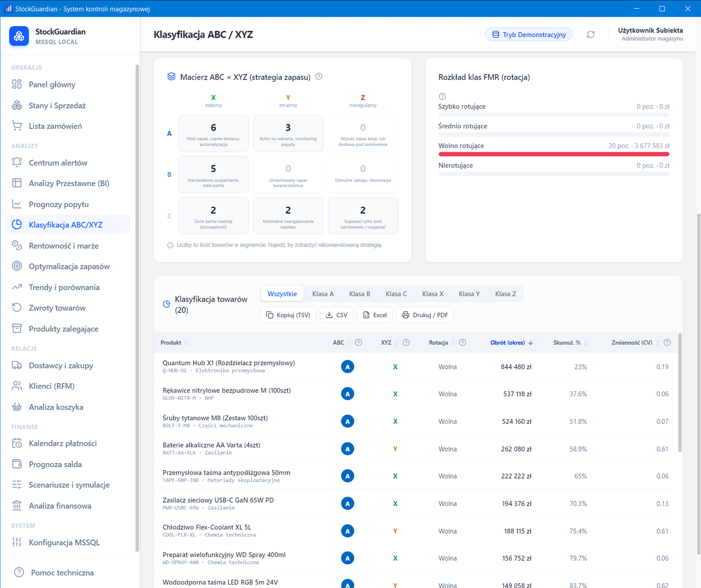Click AX matrix cell showing 6
Viewport: 701px width, 588px height.
point(213,133)
